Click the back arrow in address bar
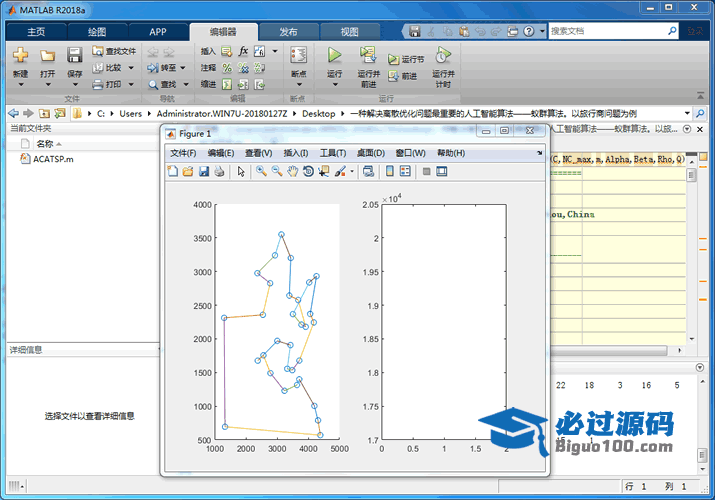This screenshot has height=500, width=715. pos(14,113)
